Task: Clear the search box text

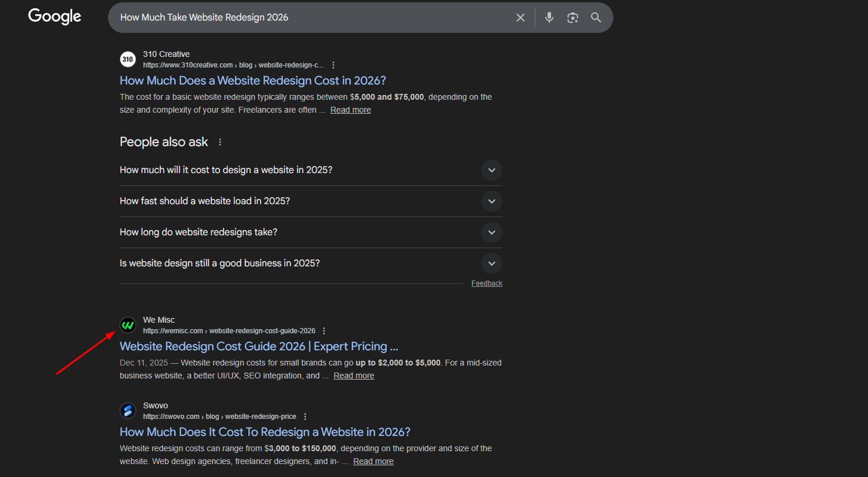Action: (520, 18)
